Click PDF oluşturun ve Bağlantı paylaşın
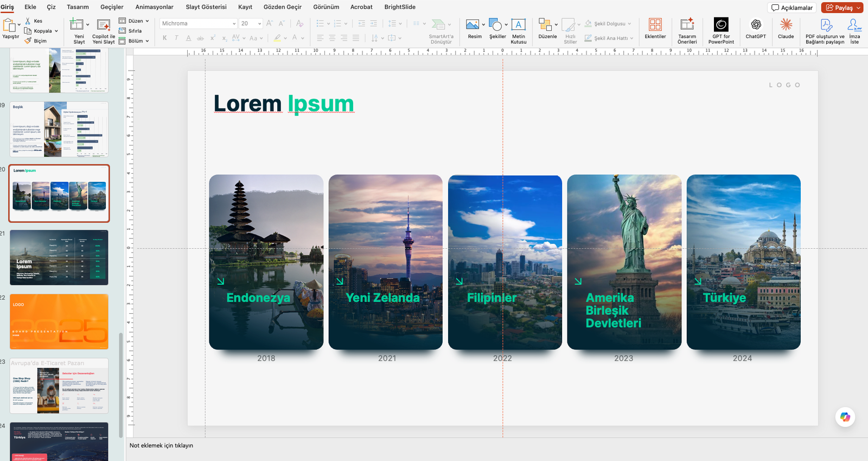This screenshot has width=868, height=461. click(825, 31)
